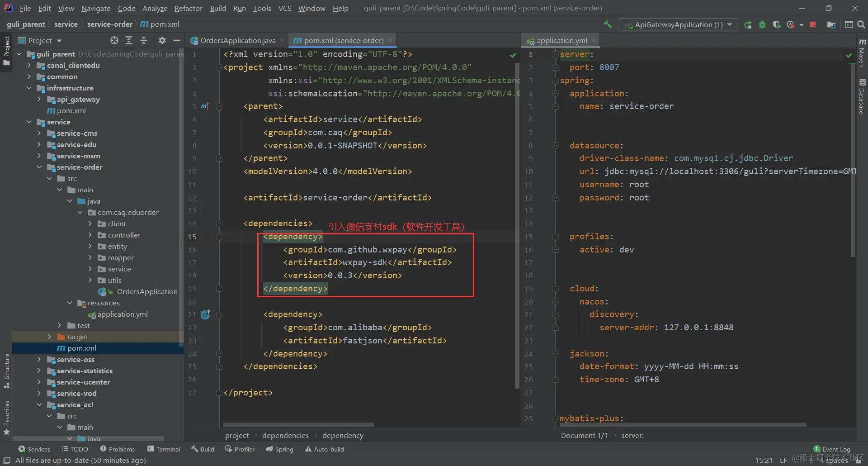
Task: Open the tool windows quick-access icon in status bar
Action: coord(7,460)
